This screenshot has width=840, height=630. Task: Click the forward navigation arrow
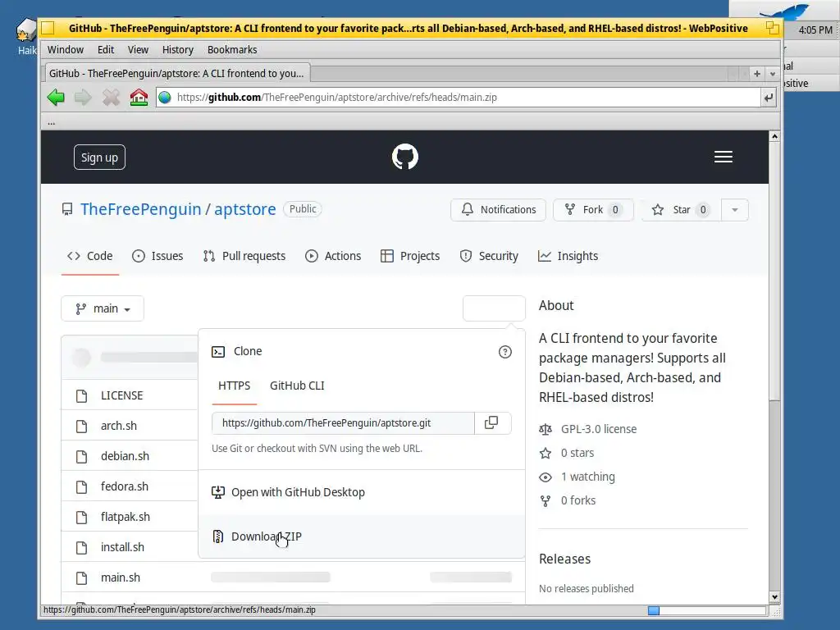tap(83, 98)
